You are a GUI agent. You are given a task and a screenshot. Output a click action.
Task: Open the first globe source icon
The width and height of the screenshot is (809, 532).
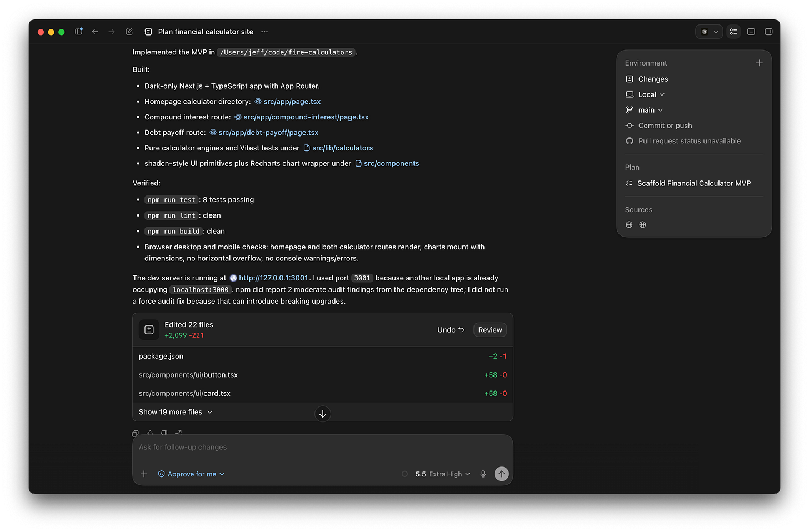(x=629, y=224)
